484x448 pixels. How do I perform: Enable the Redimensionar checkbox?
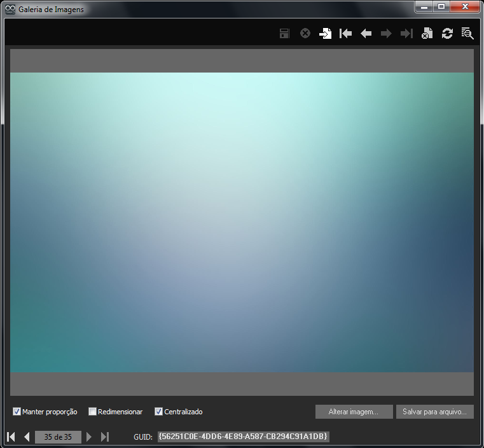click(93, 412)
